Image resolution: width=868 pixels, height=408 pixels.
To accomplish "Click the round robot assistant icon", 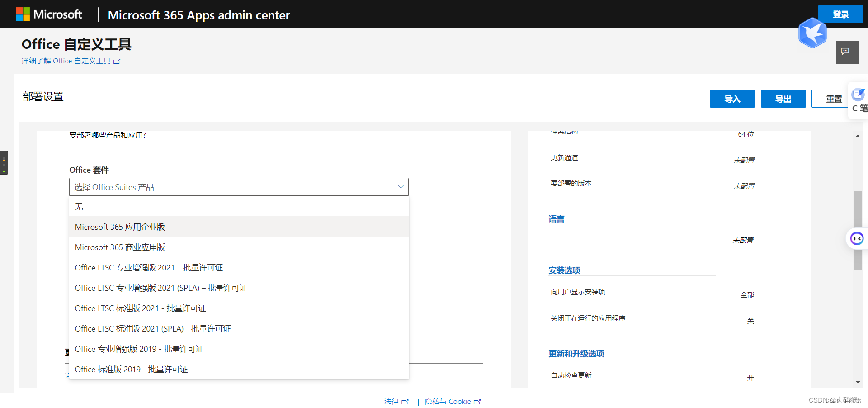I will pyautogui.click(x=857, y=238).
